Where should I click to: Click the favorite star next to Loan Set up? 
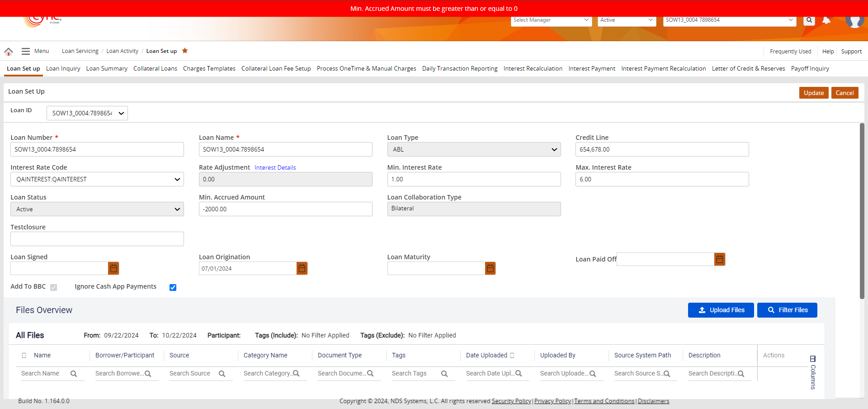185,51
